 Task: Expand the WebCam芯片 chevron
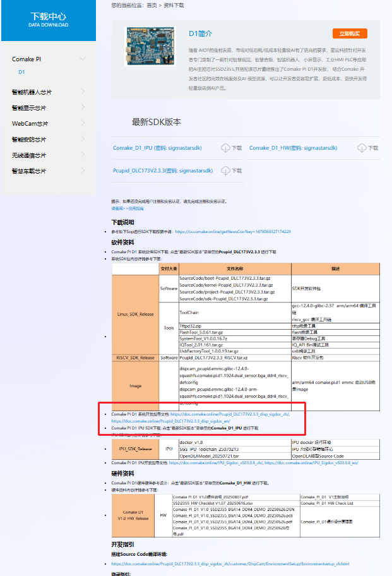click(x=83, y=123)
